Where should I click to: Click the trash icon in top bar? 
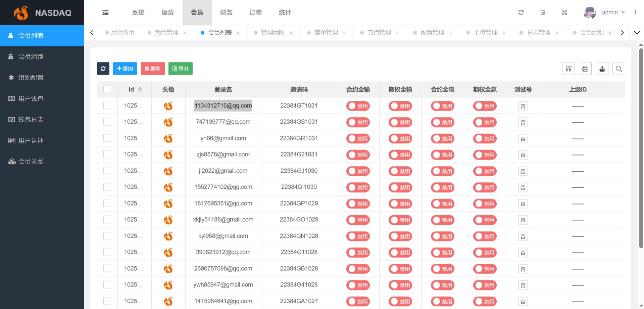click(x=542, y=12)
